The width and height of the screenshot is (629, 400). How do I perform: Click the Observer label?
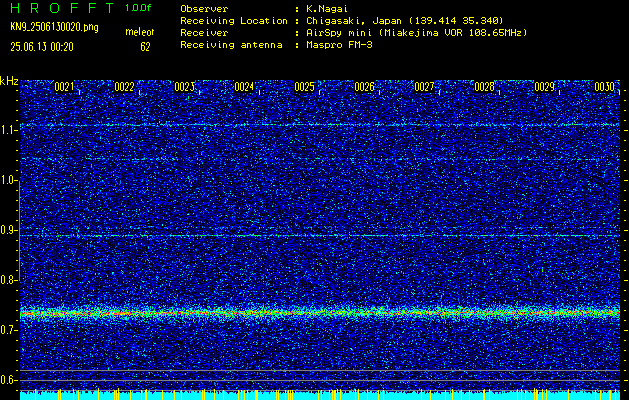204,8
